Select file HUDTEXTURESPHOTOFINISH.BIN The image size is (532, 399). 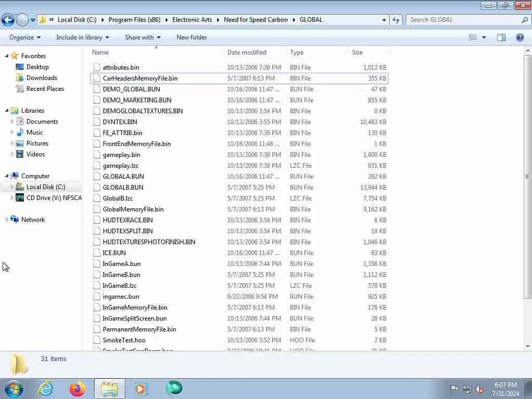[x=240, y=242]
